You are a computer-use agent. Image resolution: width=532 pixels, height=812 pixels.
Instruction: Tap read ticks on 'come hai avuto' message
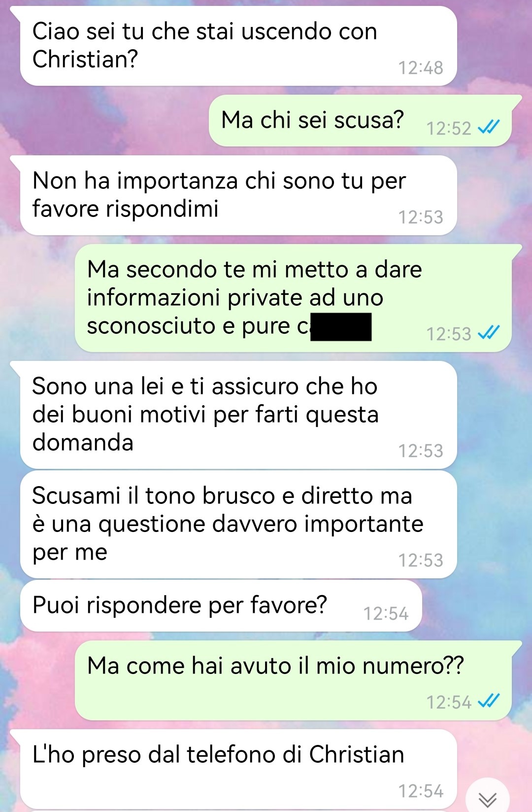click(x=489, y=701)
